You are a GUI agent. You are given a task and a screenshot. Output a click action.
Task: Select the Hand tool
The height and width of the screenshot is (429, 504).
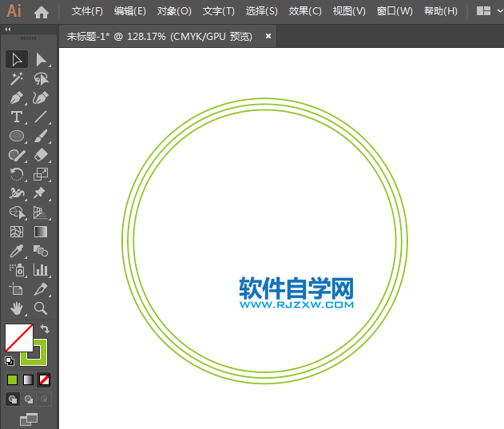coord(17,308)
